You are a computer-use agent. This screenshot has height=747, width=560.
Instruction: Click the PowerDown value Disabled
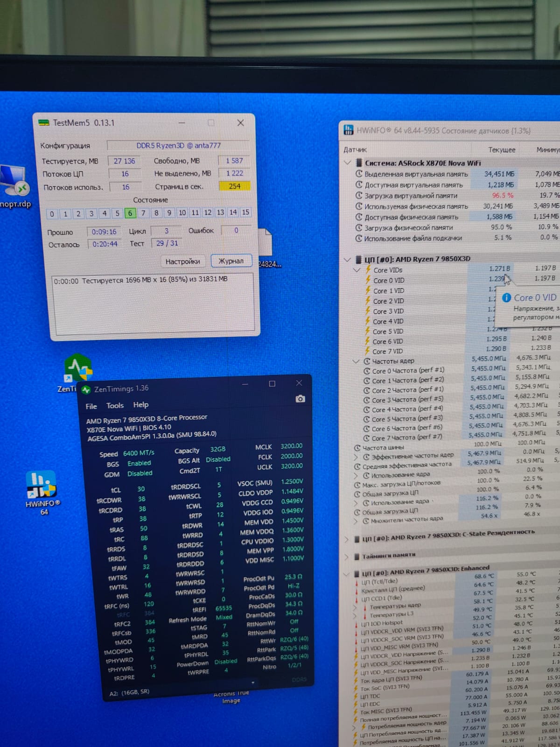pyautogui.click(x=226, y=661)
